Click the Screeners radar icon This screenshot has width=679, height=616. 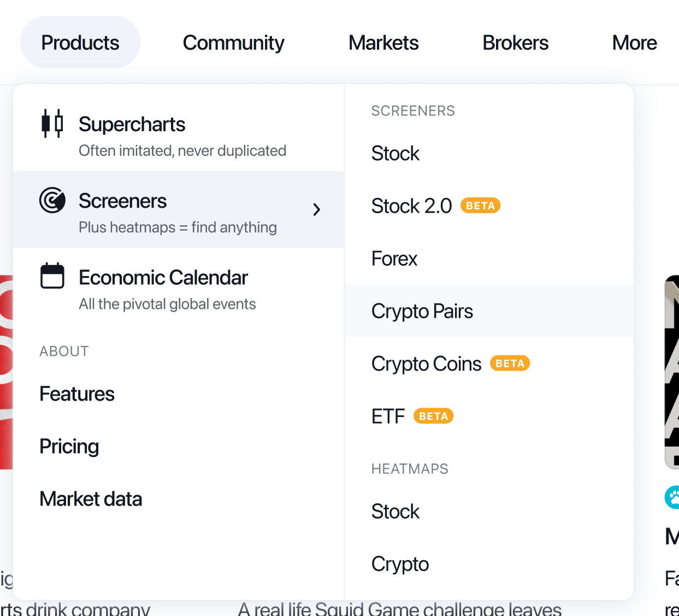click(52, 200)
